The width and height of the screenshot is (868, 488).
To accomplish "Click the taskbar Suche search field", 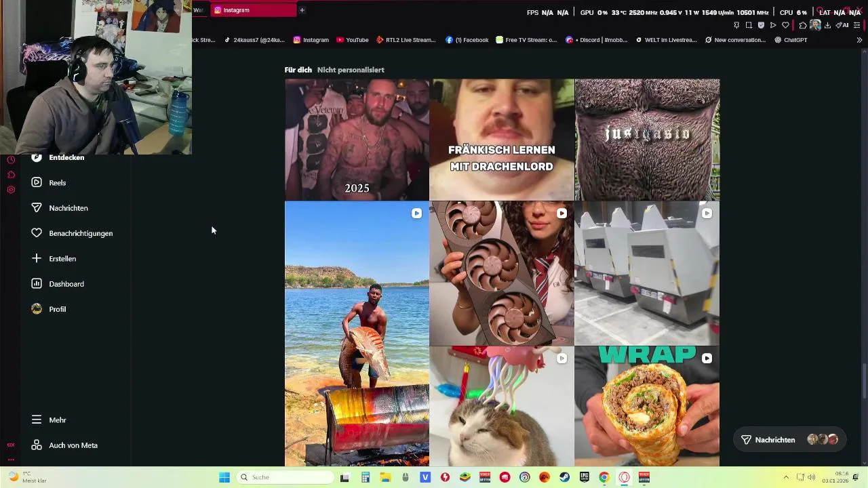I will pyautogui.click(x=285, y=477).
